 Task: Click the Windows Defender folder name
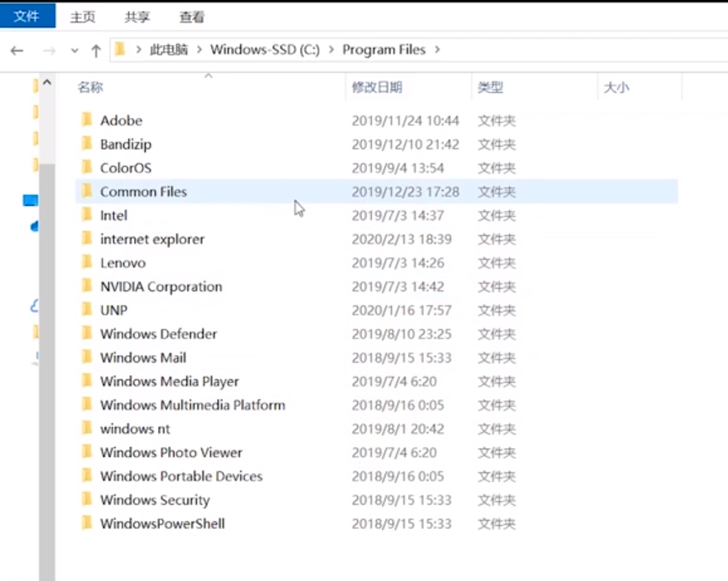158,334
